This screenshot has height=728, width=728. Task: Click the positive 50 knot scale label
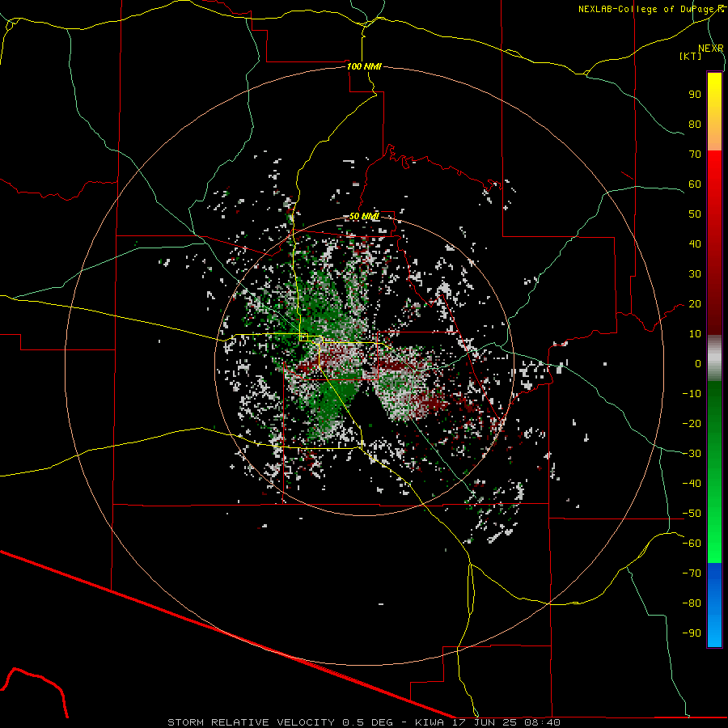click(695, 214)
